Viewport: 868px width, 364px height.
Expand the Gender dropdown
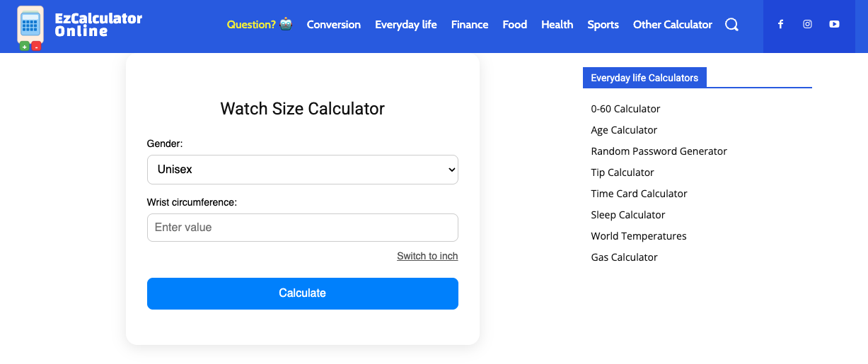303,170
